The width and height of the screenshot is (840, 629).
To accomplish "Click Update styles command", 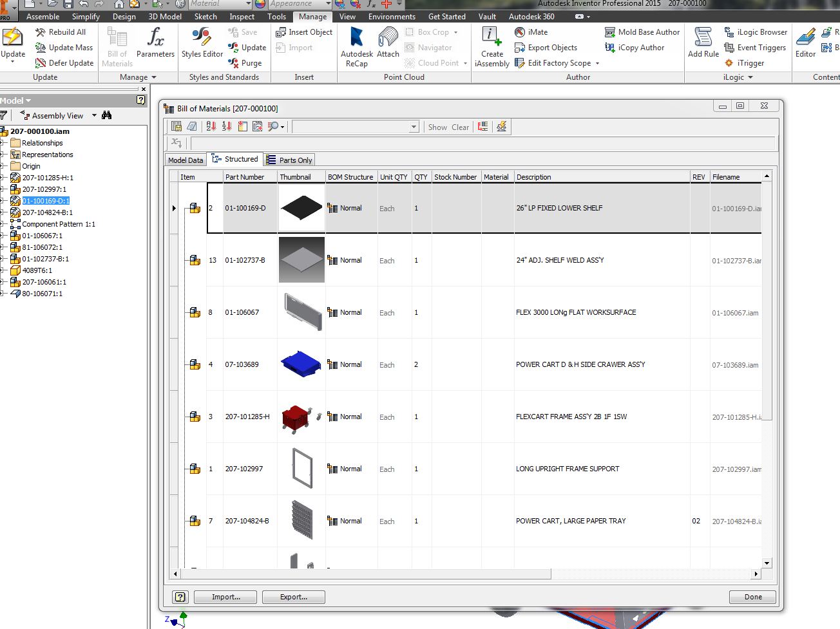I will pyautogui.click(x=247, y=48).
